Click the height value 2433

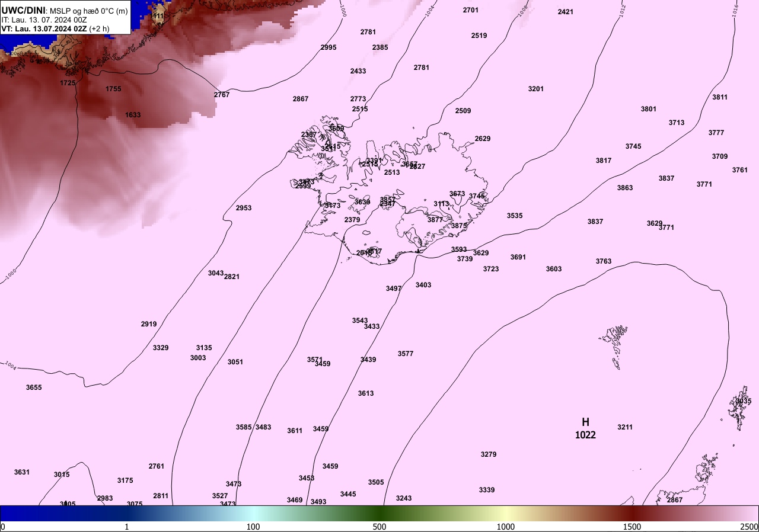(x=358, y=71)
